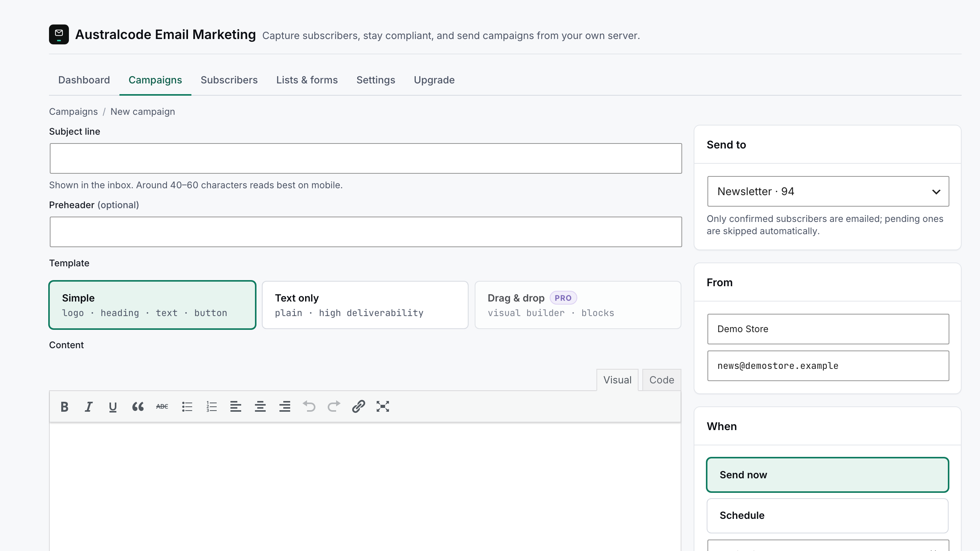Edit the Demo Store sender name field
Image resolution: width=980 pixels, height=551 pixels.
click(x=828, y=329)
